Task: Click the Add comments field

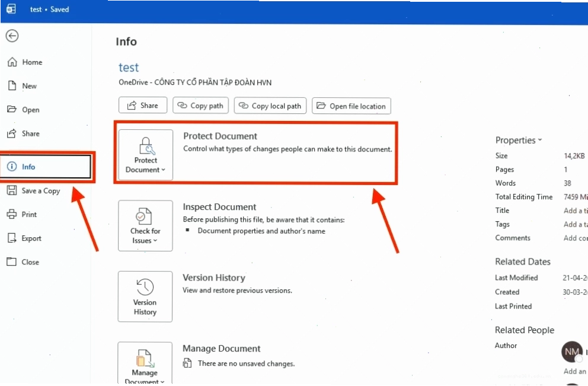Action: (575, 238)
